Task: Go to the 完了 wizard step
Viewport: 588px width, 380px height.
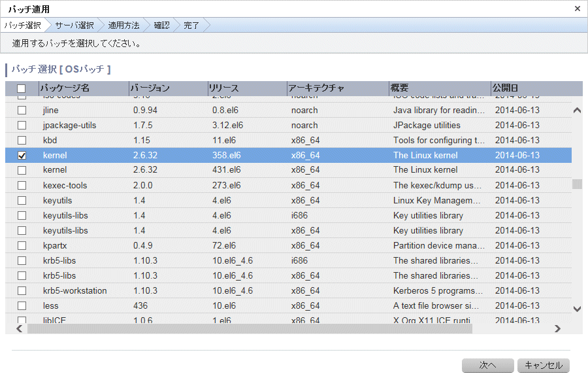Action: [191, 26]
